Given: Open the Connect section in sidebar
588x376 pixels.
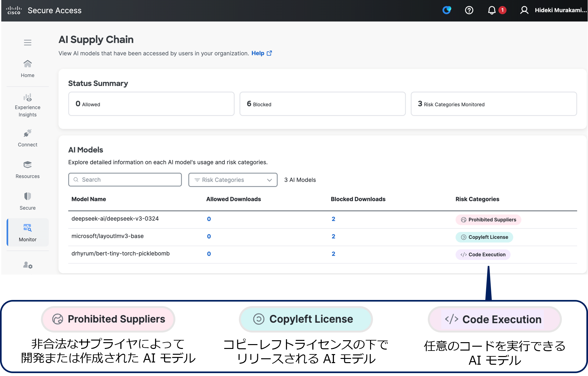Looking at the screenshot, I should pos(28,138).
